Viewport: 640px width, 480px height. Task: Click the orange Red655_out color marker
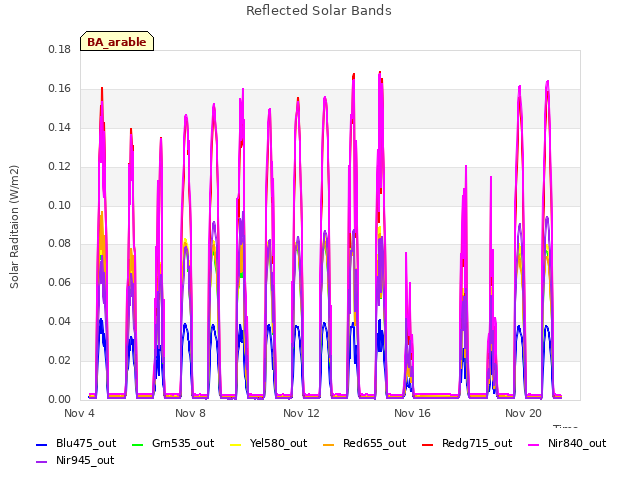[x=329, y=444]
